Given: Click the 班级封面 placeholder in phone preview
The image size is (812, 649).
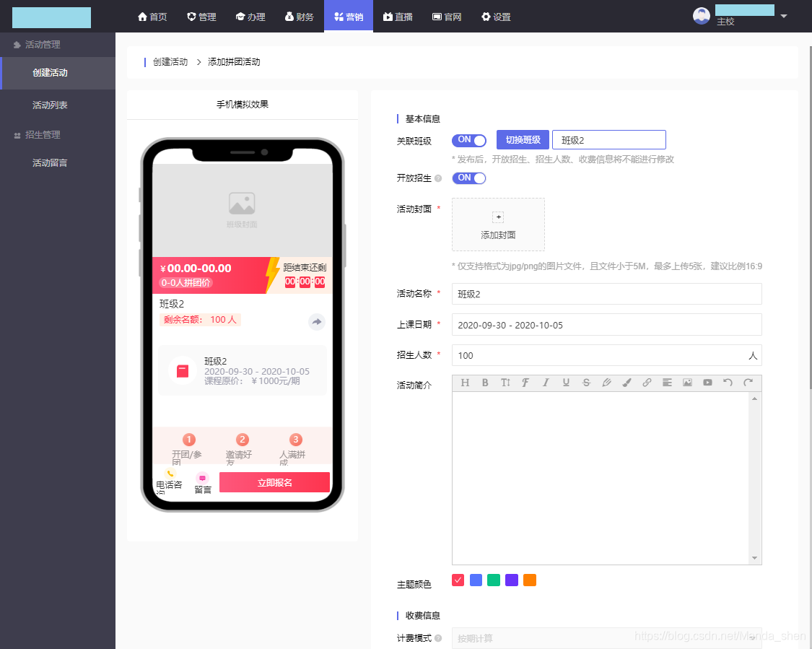Looking at the screenshot, I should point(242,210).
